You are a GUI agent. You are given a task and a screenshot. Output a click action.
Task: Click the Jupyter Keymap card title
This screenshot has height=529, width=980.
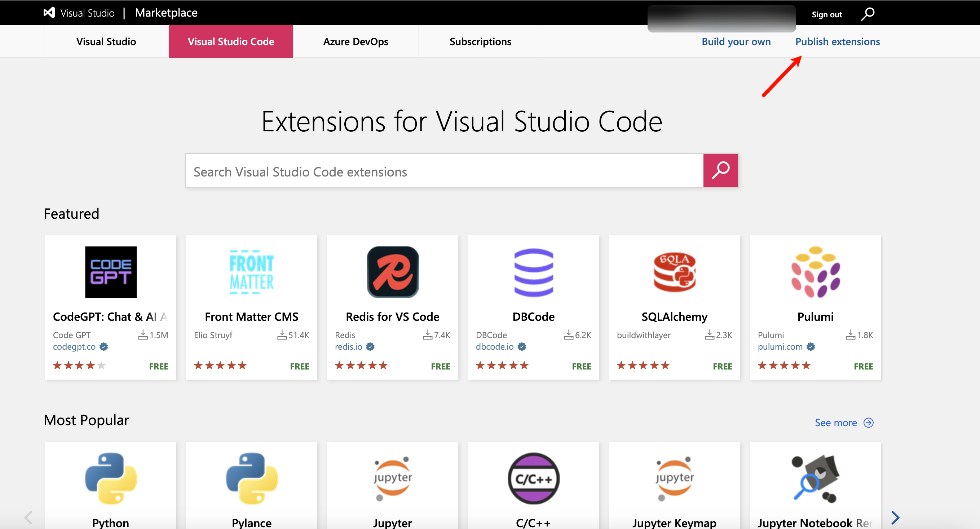tap(675, 523)
